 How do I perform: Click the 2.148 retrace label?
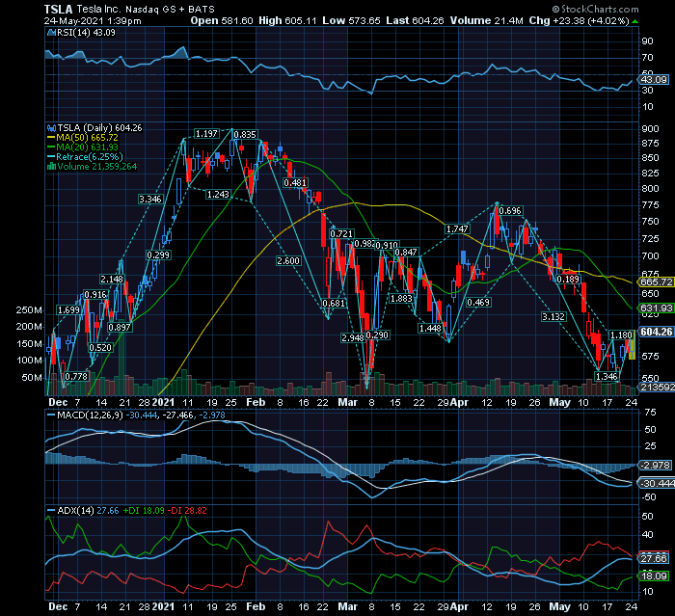(x=112, y=279)
